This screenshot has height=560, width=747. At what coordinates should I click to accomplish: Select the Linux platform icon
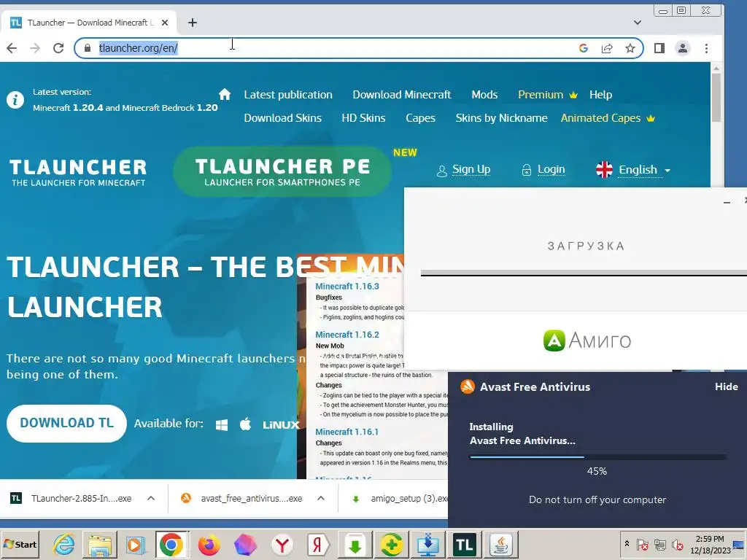coord(281,425)
